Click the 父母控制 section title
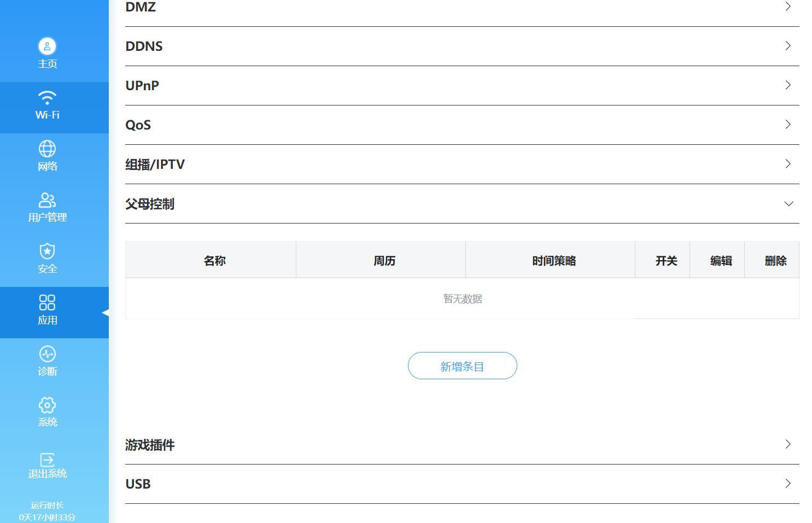 coord(150,204)
